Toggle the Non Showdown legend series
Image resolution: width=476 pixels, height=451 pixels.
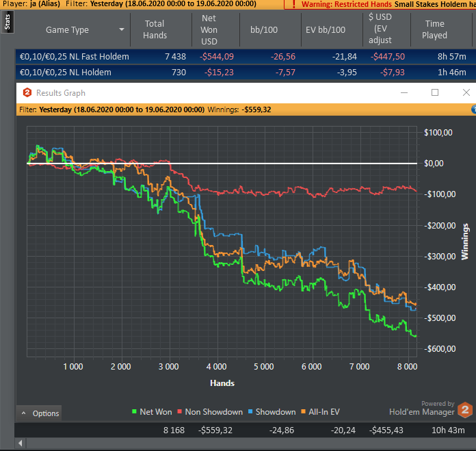(210, 412)
